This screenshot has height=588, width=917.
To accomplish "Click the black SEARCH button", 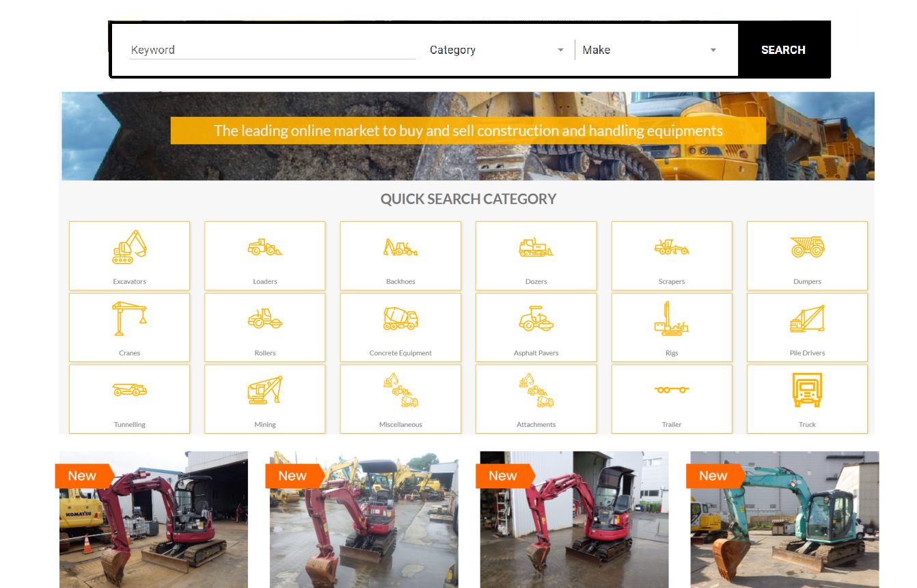I will (x=783, y=50).
